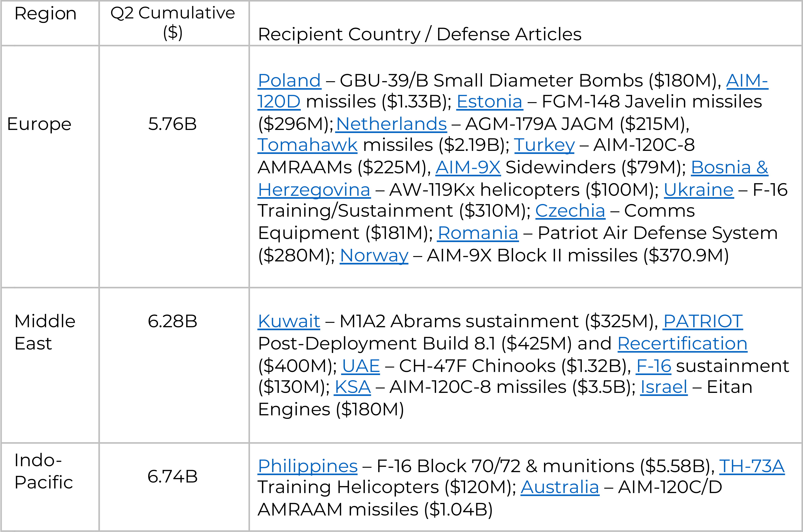803x532 pixels.
Task: Click the Netherlands link
Action: (391, 124)
